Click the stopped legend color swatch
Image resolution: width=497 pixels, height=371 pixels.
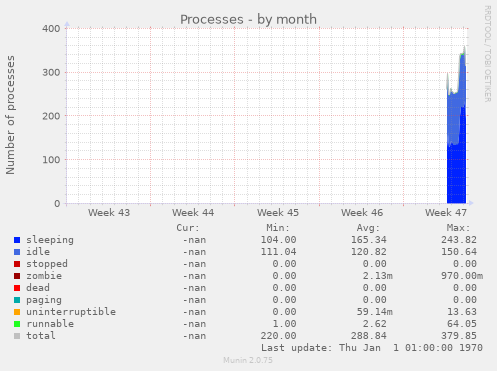click(x=17, y=264)
